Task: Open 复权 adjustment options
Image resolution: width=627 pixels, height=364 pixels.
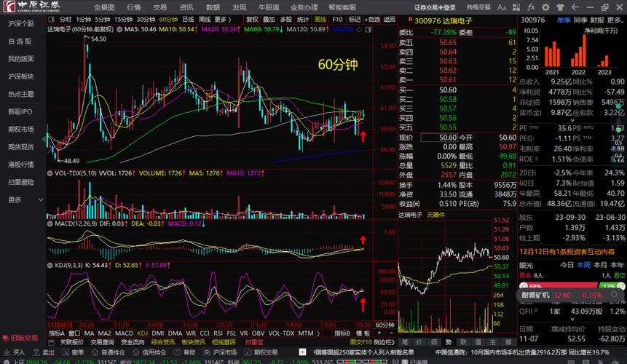Action: point(252,19)
